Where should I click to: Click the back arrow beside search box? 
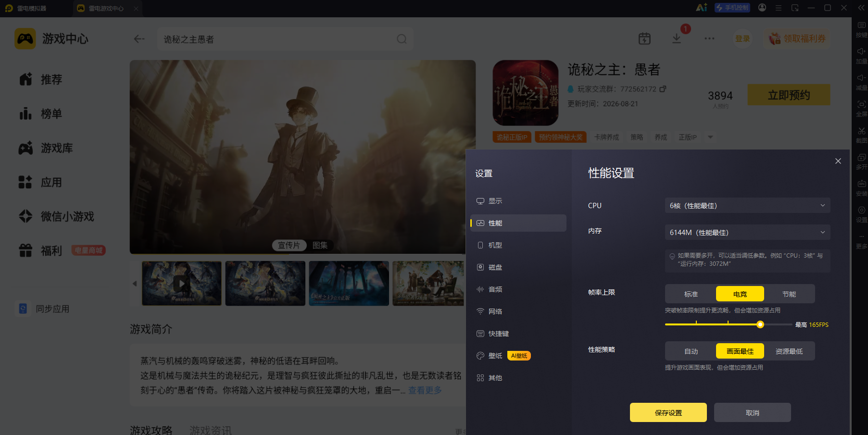(x=139, y=39)
